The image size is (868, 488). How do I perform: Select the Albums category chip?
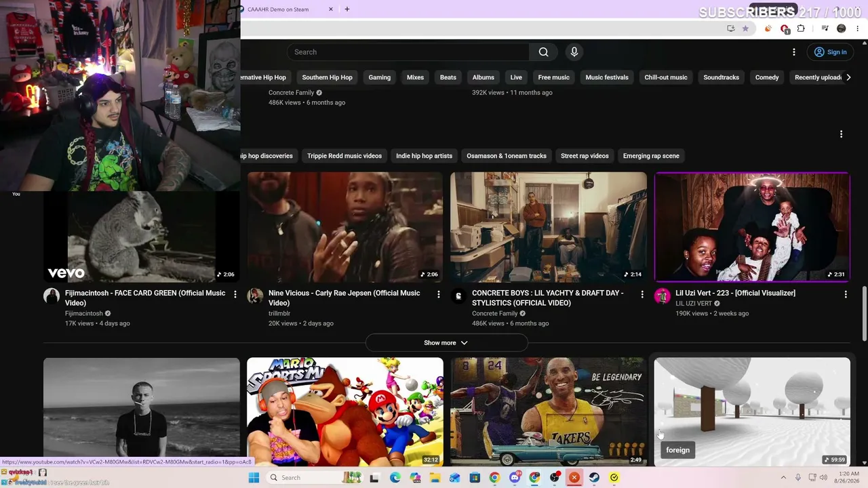[x=484, y=77]
